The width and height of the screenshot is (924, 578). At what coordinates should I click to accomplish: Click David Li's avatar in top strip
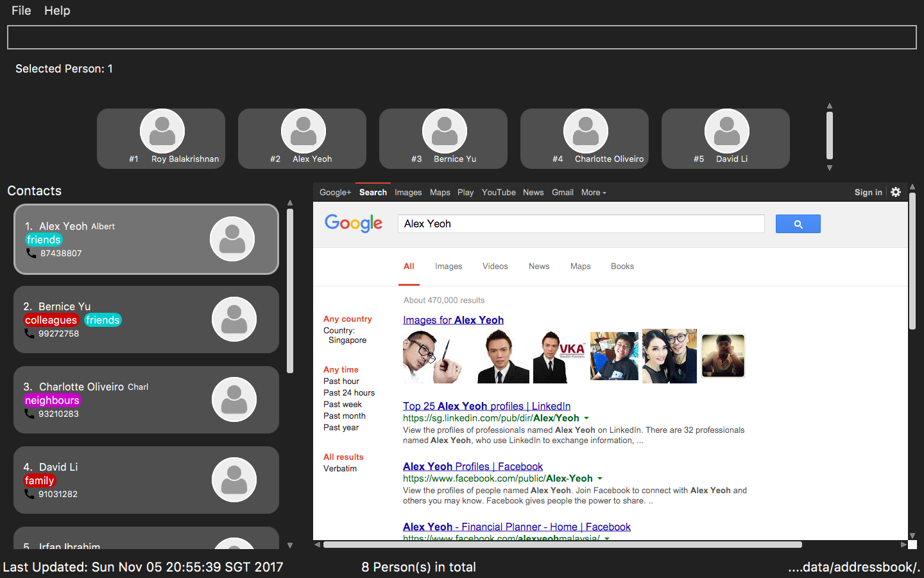[727, 131]
